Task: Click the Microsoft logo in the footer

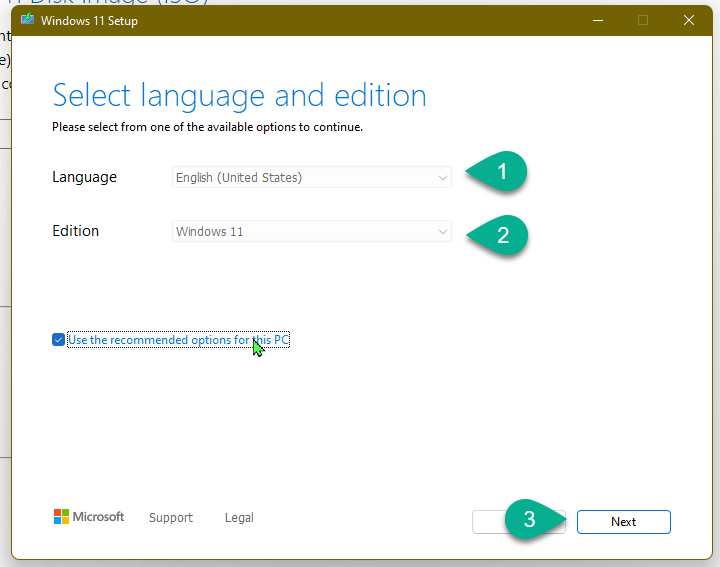Action: pyautogui.click(x=89, y=516)
